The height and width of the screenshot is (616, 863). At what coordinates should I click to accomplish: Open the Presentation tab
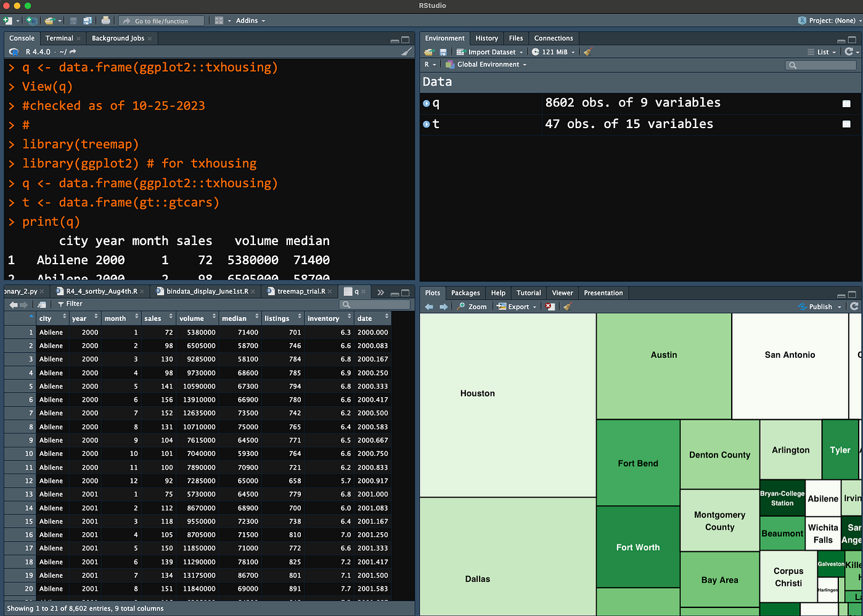point(603,293)
